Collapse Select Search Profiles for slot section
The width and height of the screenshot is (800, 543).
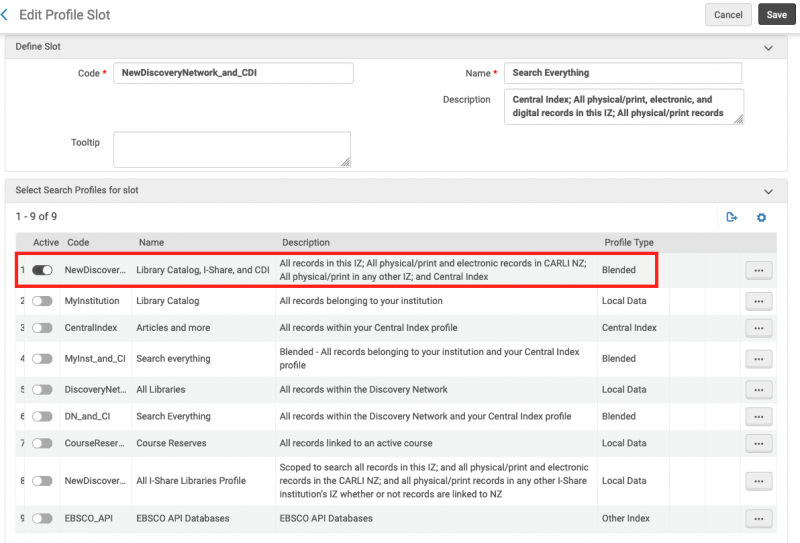[768, 190]
